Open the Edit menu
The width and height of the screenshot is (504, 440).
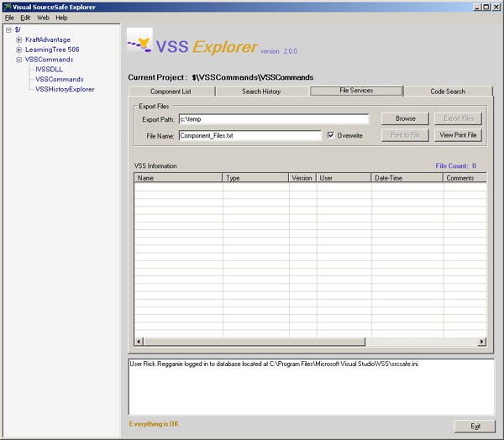coord(25,18)
